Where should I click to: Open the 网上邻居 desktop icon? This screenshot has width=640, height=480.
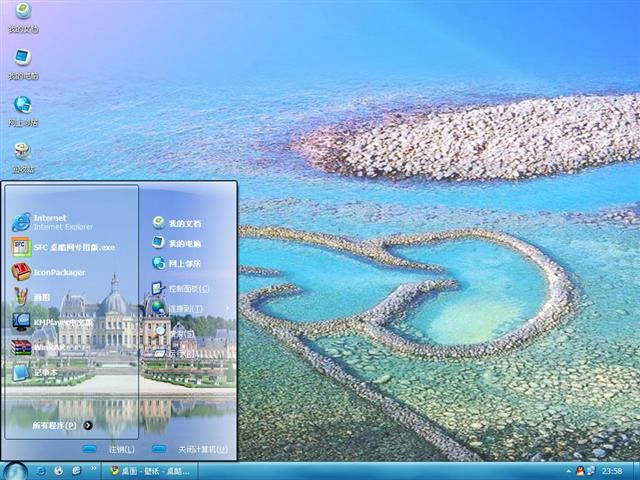point(23,111)
